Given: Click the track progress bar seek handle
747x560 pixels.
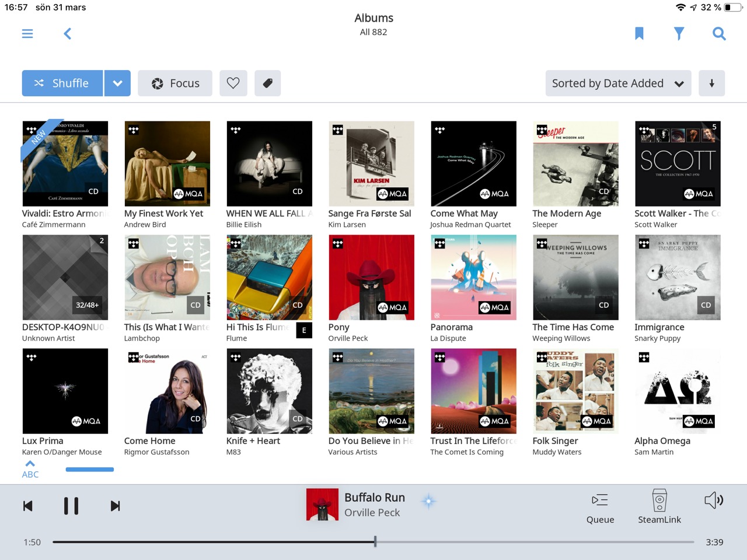Looking at the screenshot, I should (x=375, y=542).
